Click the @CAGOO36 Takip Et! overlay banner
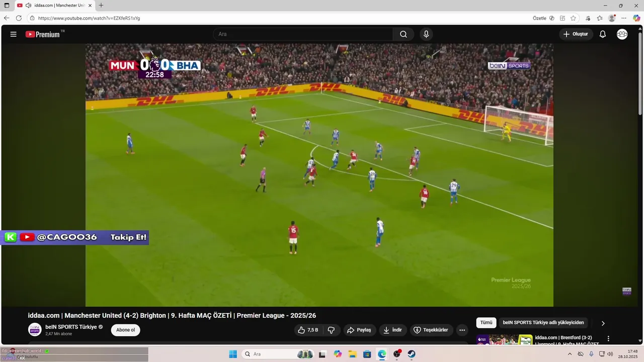 point(75,237)
